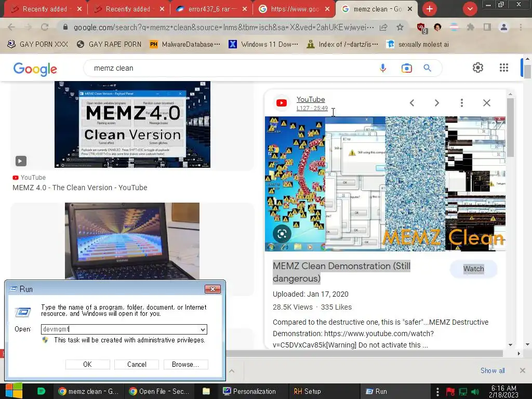Click Show all downloads
532x399 pixels.
(493, 370)
